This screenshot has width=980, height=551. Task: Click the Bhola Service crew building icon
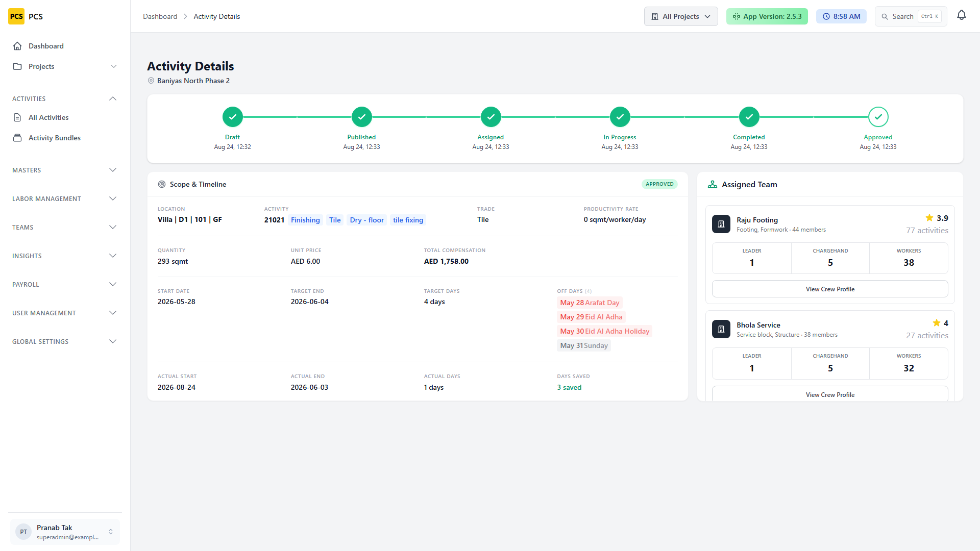(721, 329)
